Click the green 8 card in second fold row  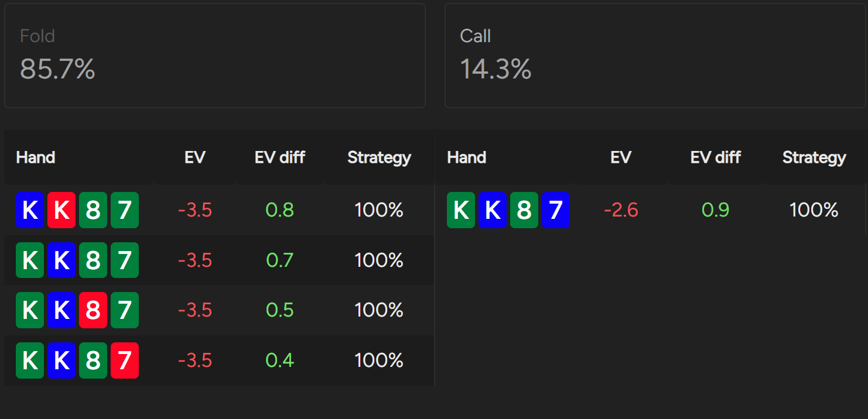[x=93, y=260]
